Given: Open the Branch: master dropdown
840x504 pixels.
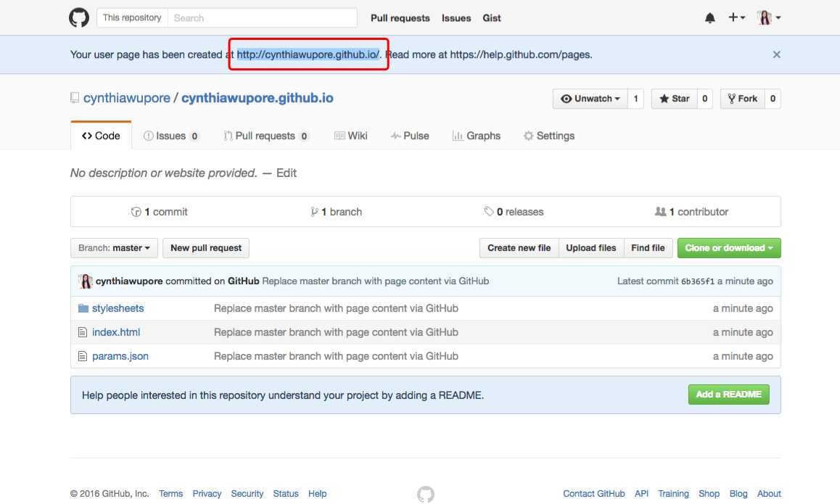Looking at the screenshot, I should (x=114, y=248).
